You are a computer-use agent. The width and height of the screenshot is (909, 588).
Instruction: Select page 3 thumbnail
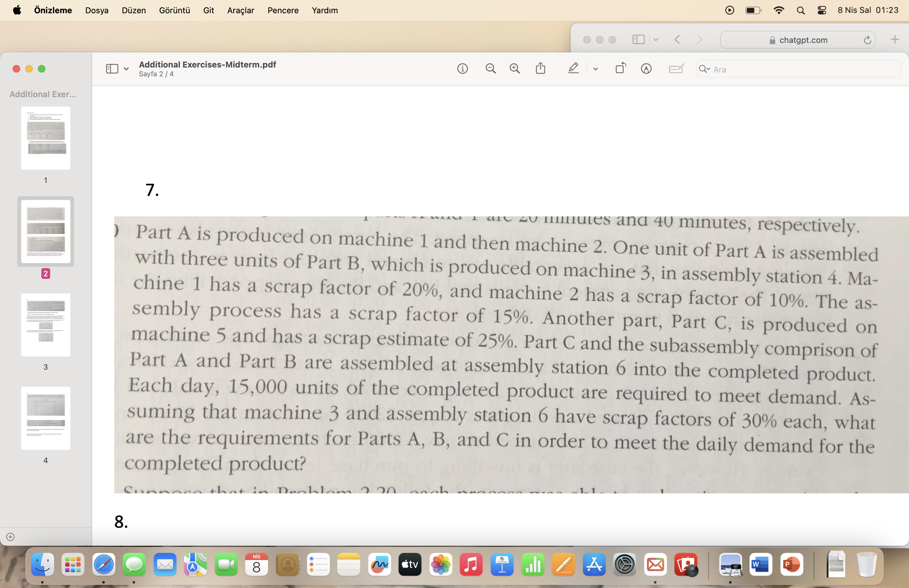point(45,325)
